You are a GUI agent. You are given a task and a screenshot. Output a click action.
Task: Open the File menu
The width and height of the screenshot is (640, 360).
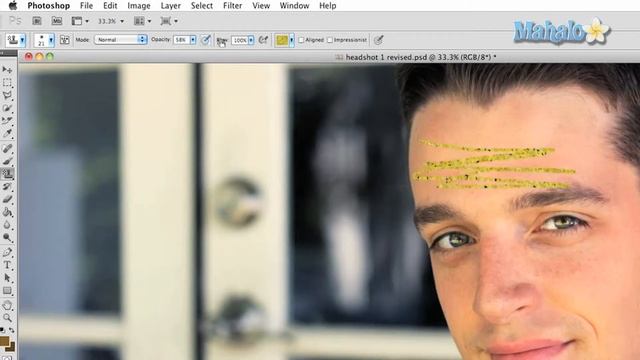86,6
